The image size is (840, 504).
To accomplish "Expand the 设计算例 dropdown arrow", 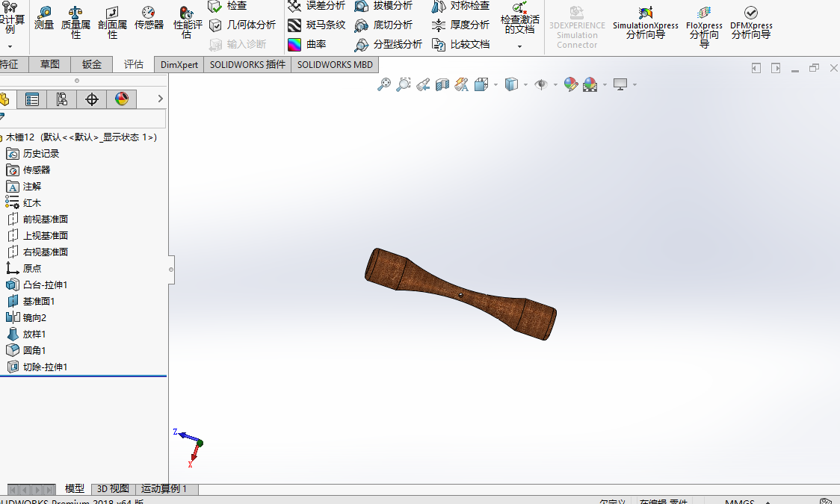I will coord(10,46).
